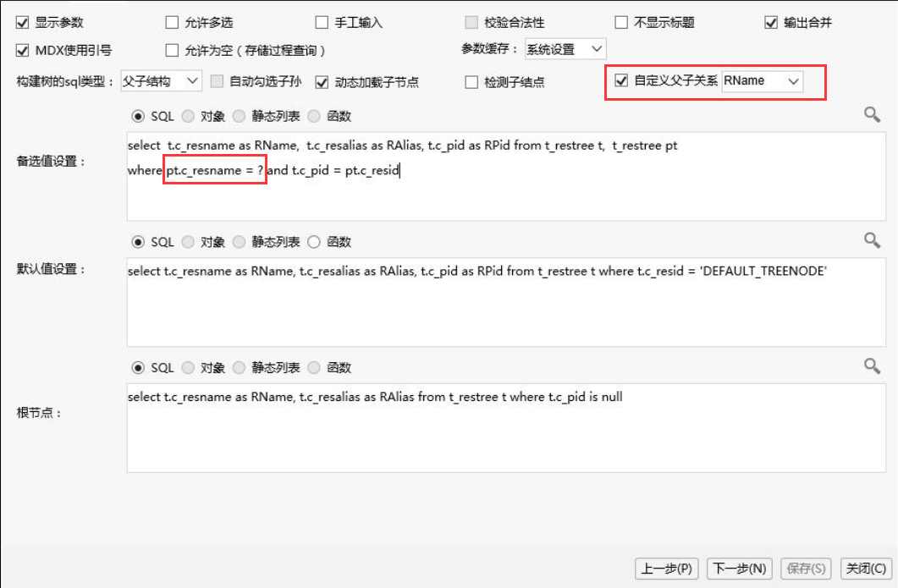Check the 手工输入 checkbox
This screenshot has width=898, height=588.
(322, 23)
